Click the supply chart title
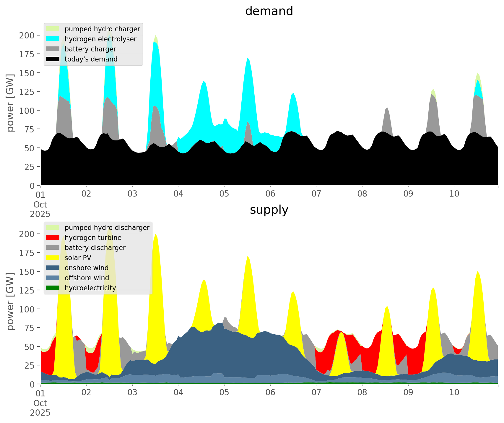Image resolution: width=504 pixels, height=423 pixels. [269, 210]
